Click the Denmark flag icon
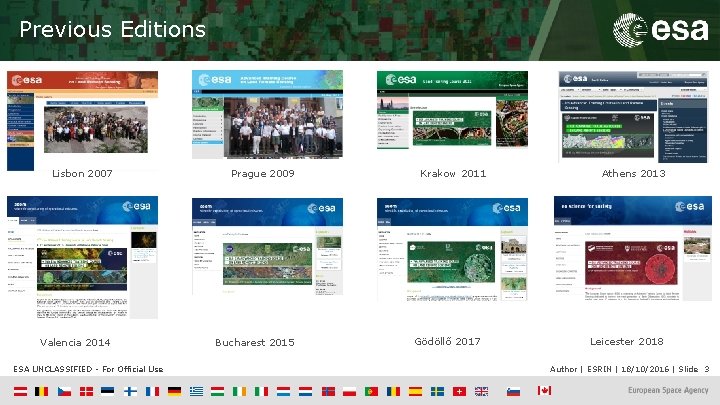720x405 pixels. [86, 391]
